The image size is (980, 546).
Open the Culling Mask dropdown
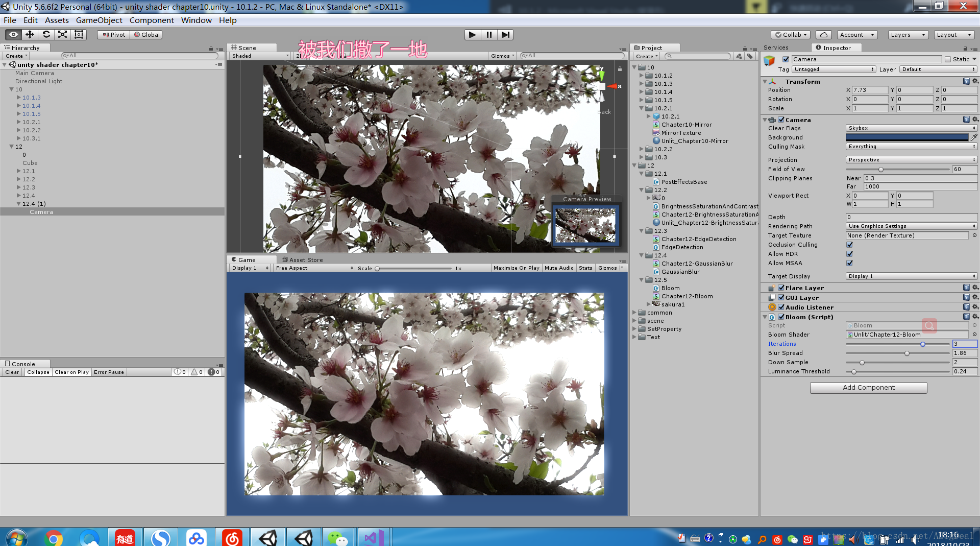coord(912,147)
